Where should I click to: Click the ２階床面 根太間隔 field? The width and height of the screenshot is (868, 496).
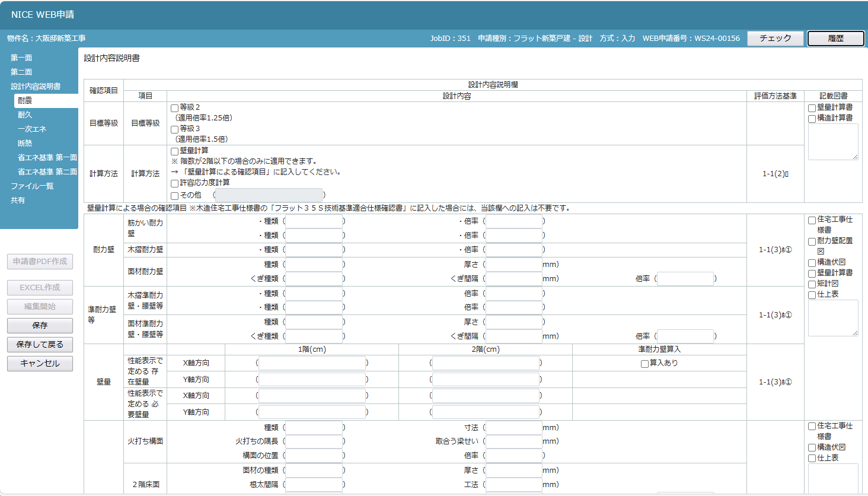coord(314,485)
